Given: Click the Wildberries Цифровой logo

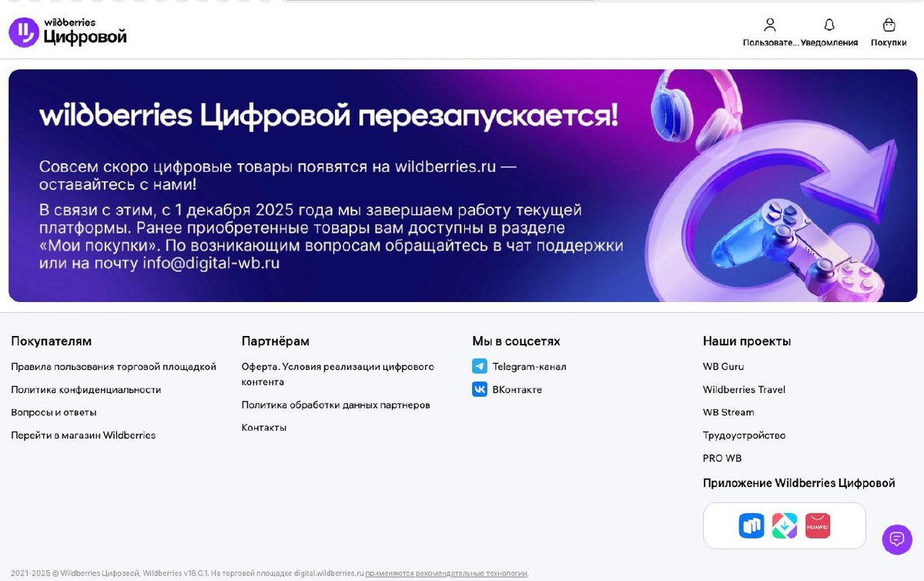Looking at the screenshot, I should tap(68, 32).
